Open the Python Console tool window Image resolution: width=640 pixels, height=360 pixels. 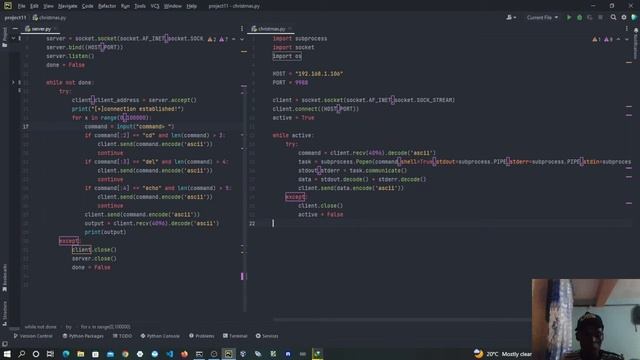(x=160, y=336)
